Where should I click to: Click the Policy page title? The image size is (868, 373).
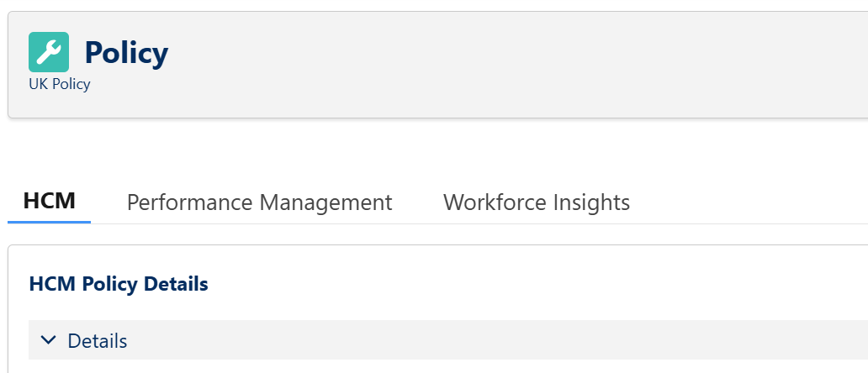126,52
